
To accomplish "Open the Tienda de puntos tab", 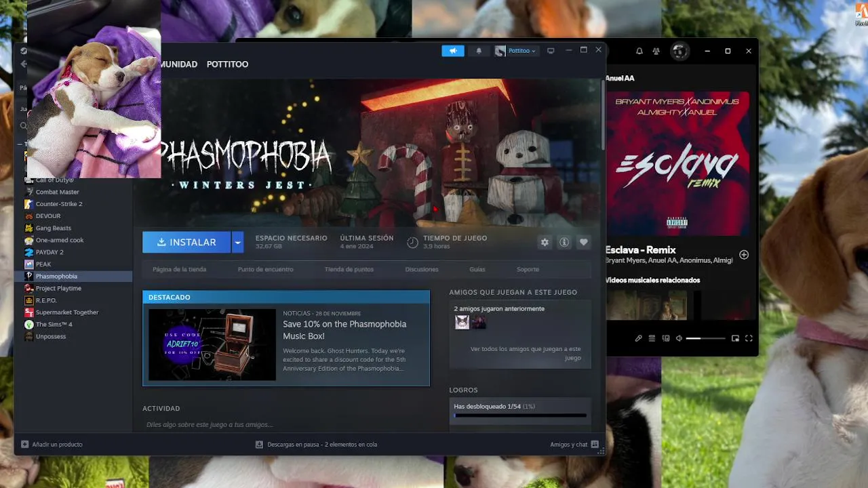I will coord(349,269).
